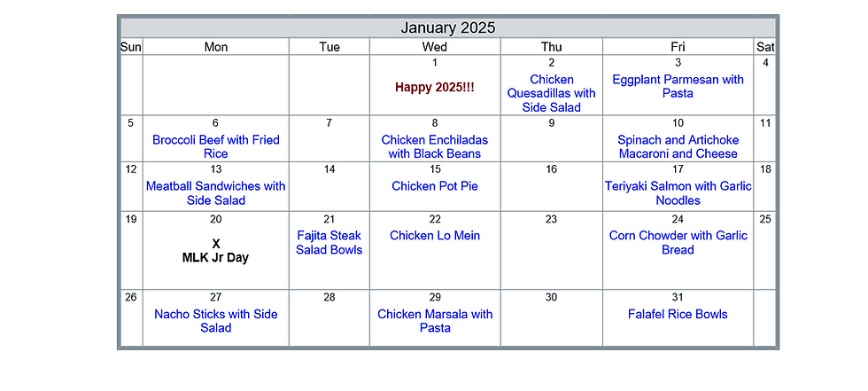Viewport: 868px width, 391px height.
Task: Open the Broccoli Beef with Fried Rice link
Action: click(216, 147)
